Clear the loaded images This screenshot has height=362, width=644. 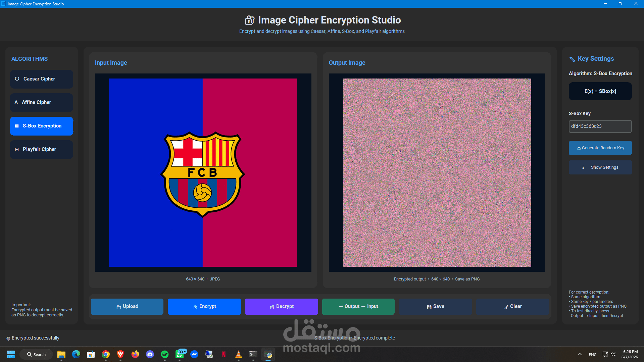coord(513,307)
